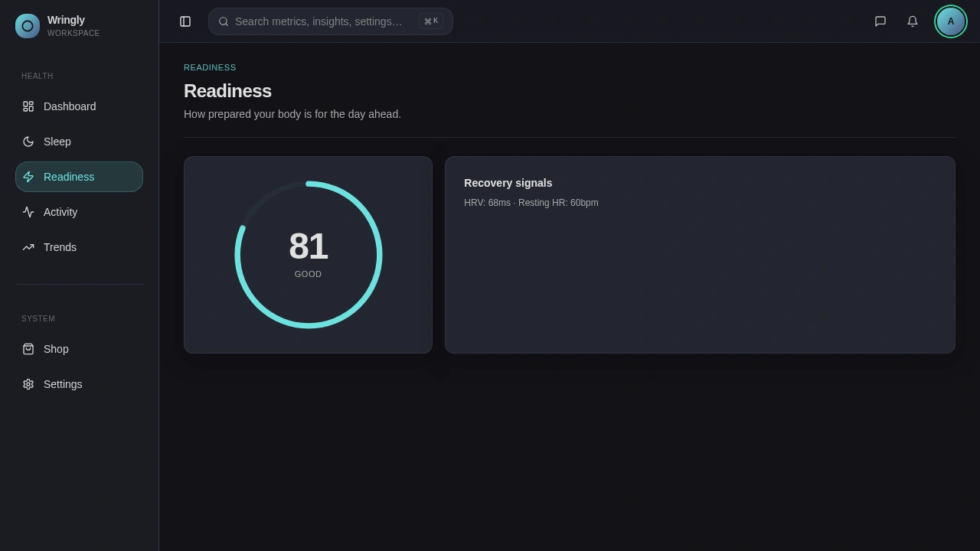Click the readiness score ring

click(x=309, y=255)
